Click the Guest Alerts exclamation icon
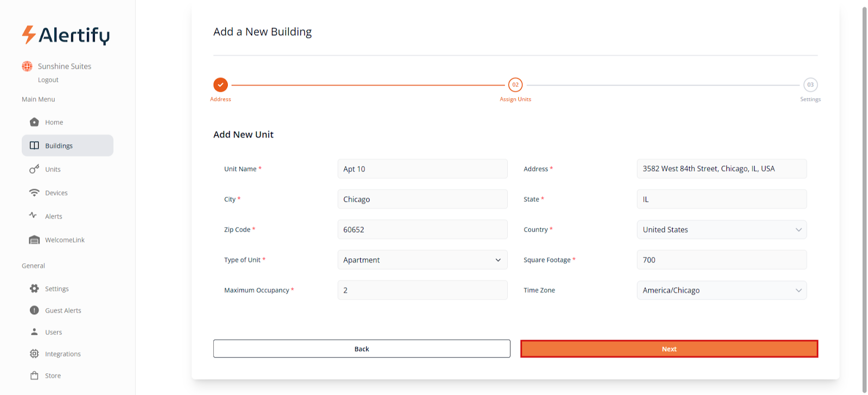Screen dimensions: 868x395 tap(34, 310)
